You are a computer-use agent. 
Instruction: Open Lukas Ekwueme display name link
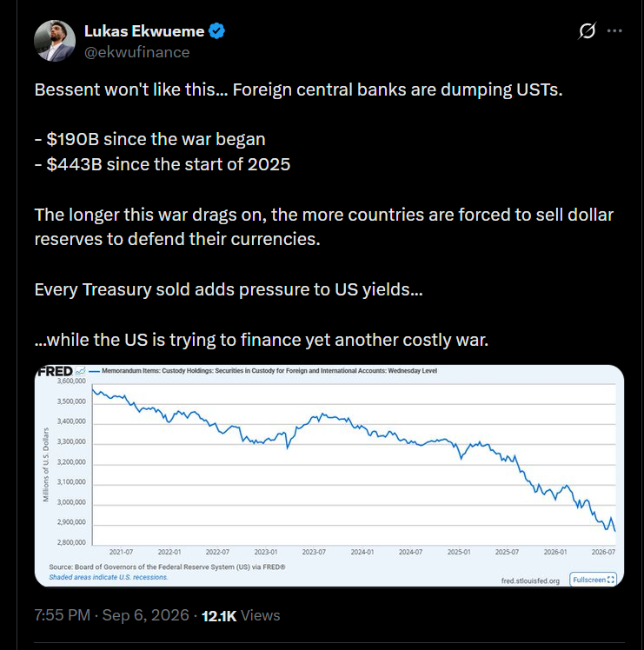144,31
